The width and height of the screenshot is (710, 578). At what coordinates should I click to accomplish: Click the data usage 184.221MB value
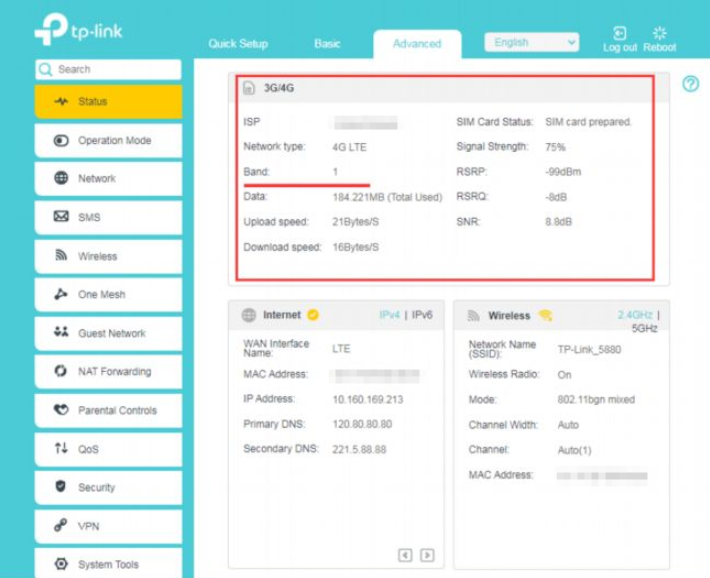(387, 197)
